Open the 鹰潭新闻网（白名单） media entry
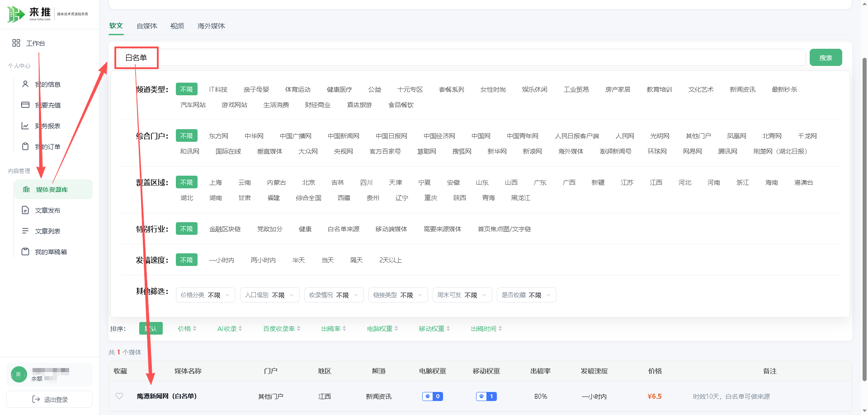Image resolution: width=868 pixels, height=415 pixels. [x=167, y=396]
